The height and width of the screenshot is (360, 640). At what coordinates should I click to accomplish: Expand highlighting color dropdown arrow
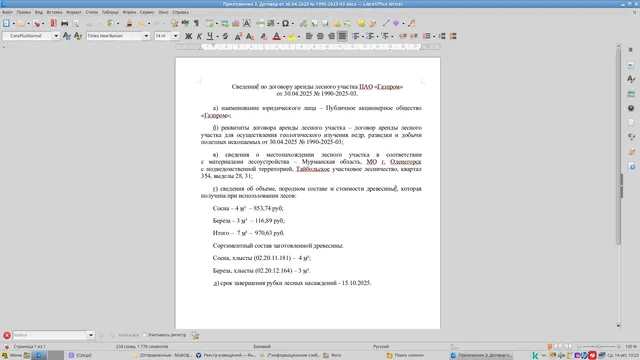pyautogui.click(x=299, y=36)
